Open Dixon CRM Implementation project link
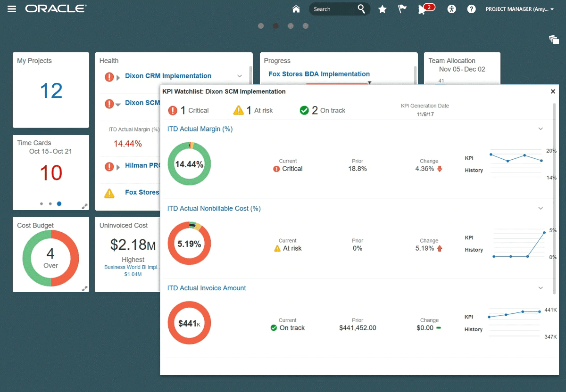This screenshot has width=566, height=392. pos(168,76)
